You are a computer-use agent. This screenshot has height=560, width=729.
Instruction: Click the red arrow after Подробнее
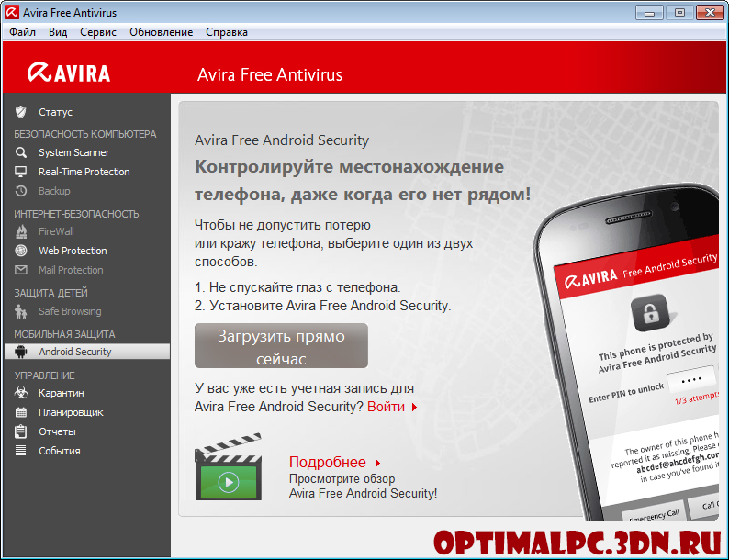click(377, 463)
